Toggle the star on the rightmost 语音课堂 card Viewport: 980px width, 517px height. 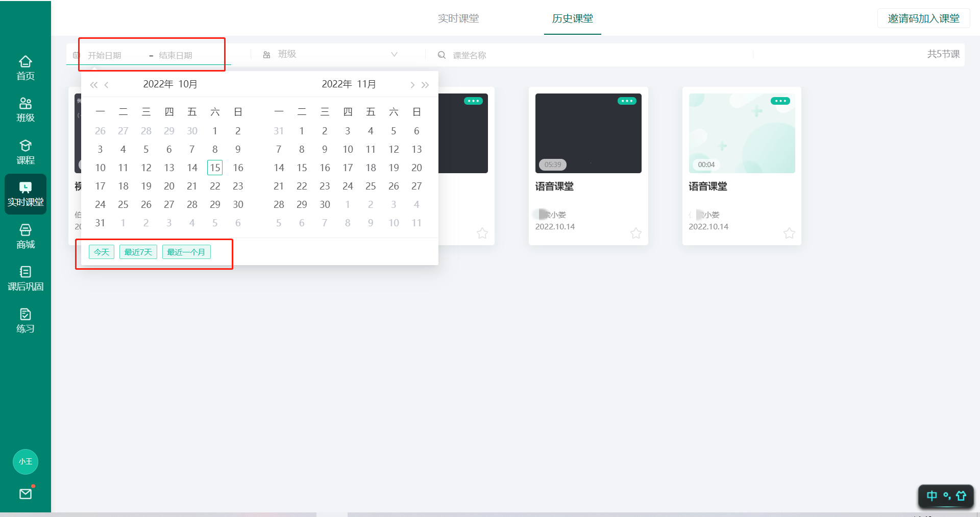tap(789, 233)
